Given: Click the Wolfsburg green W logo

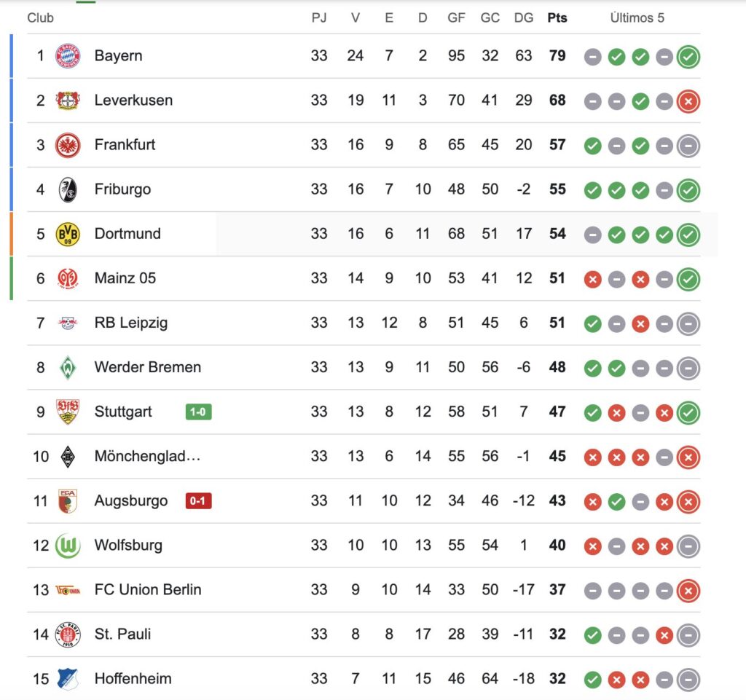Looking at the screenshot, I should point(68,546).
